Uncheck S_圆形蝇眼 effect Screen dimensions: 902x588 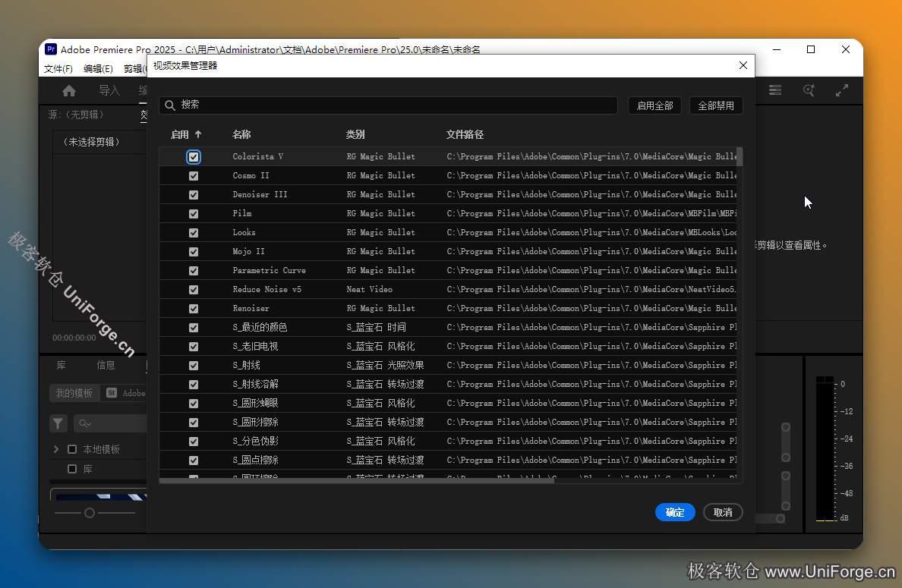click(x=194, y=404)
